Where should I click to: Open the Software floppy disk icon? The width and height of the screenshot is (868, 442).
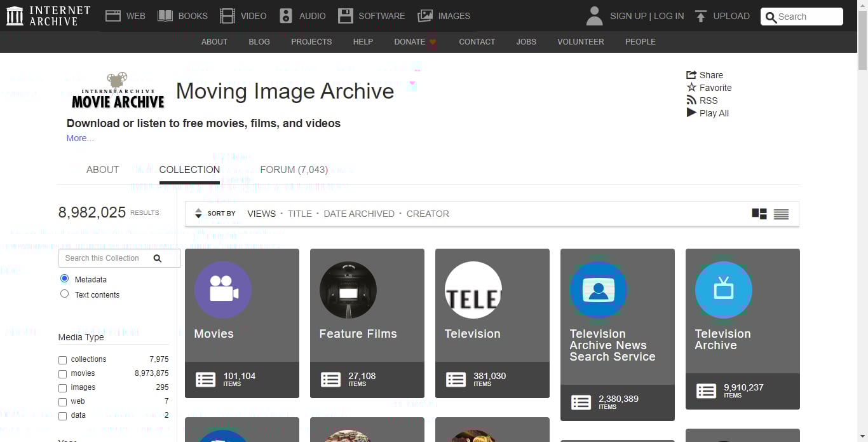[x=346, y=16]
